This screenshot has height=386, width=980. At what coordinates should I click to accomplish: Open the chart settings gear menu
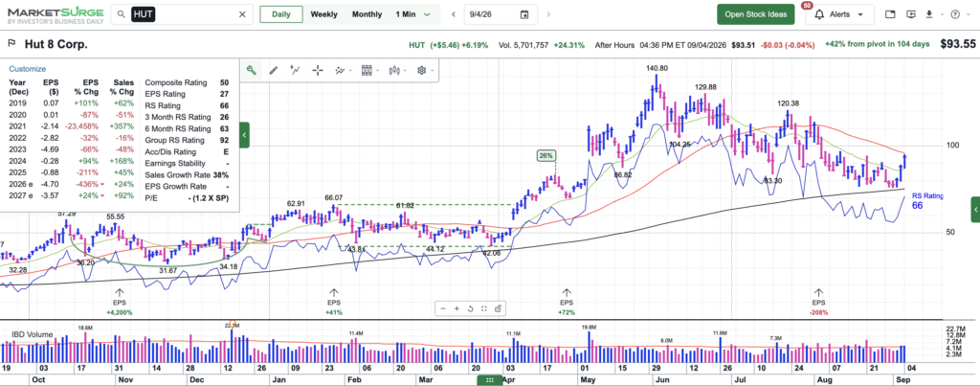pyautogui.click(x=424, y=70)
